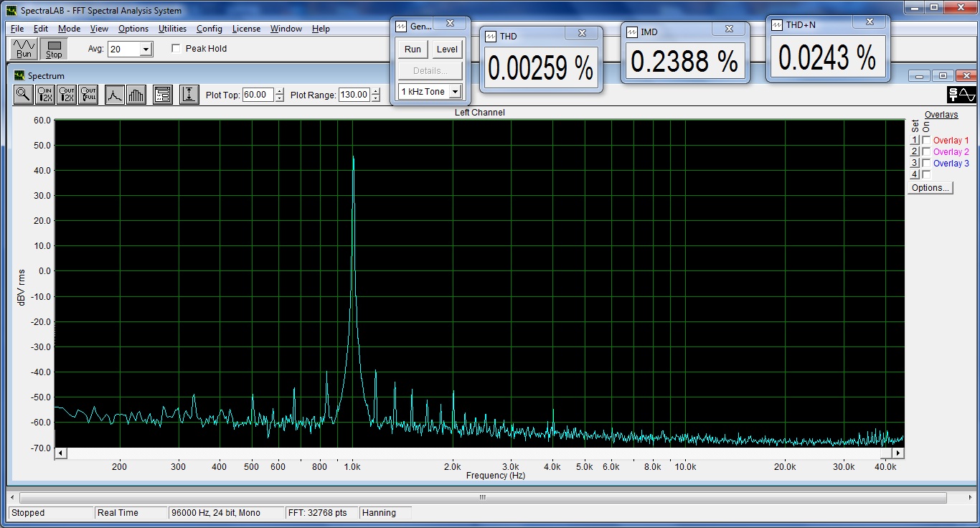Turn on Overlay 2 checkbox

click(x=926, y=152)
